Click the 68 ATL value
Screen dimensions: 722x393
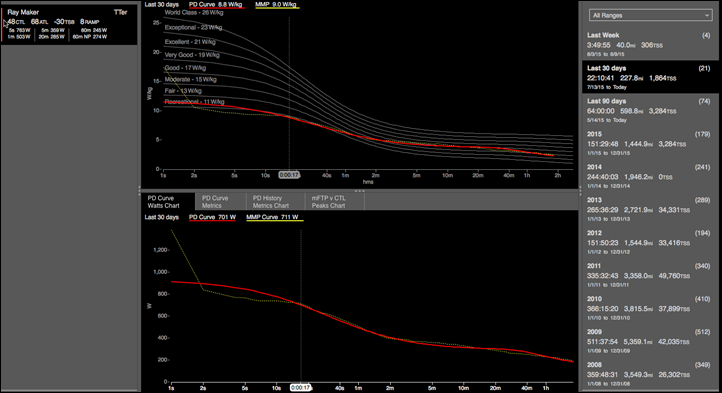coord(40,22)
